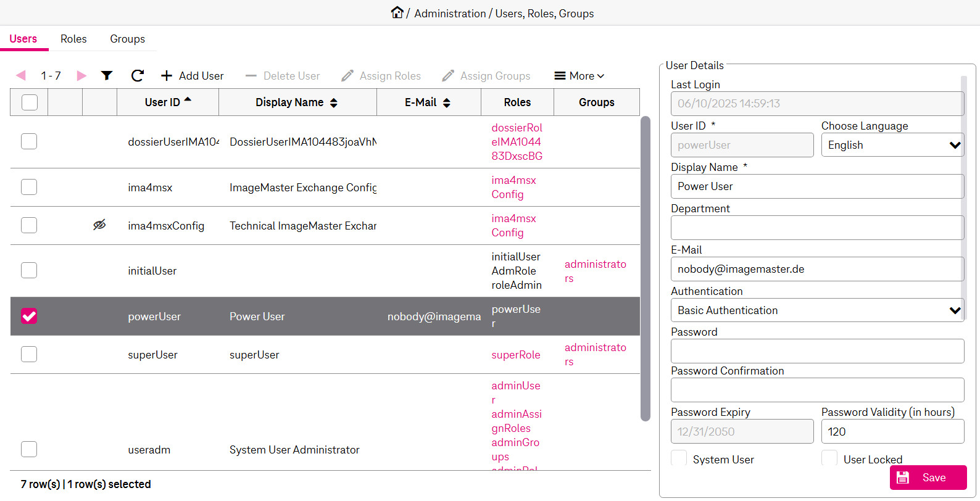Go to previous page arrow
This screenshot has height=501, width=980.
coord(21,75)
